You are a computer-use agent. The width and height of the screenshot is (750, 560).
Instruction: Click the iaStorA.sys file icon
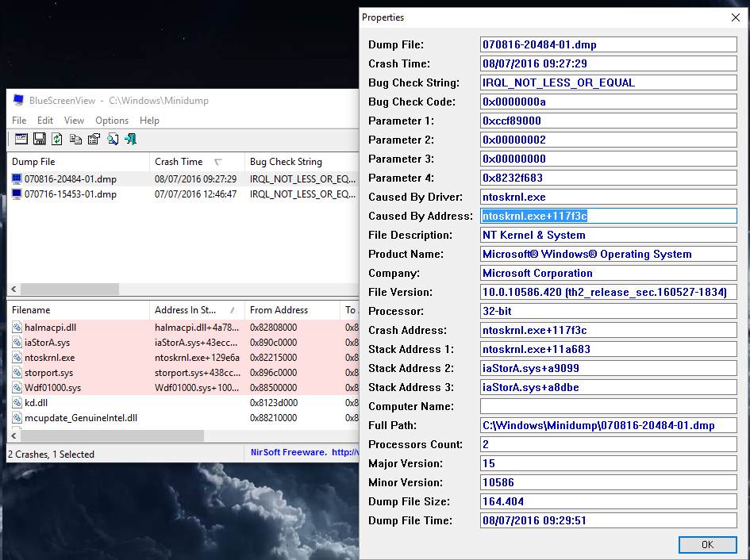click(17, 343)
